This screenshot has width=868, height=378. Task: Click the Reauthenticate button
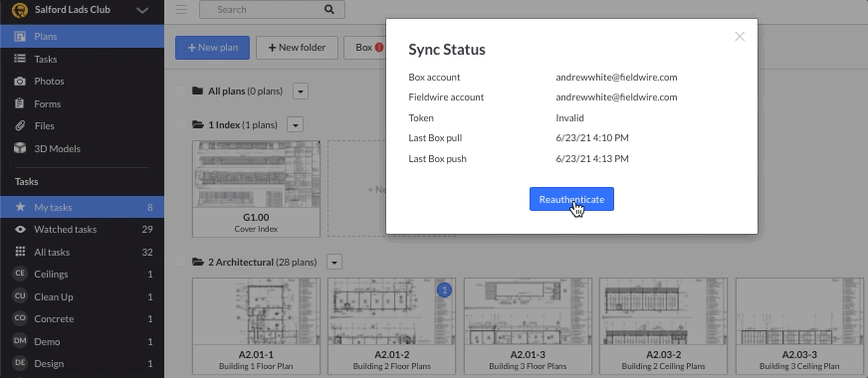[x=571, y=199]
